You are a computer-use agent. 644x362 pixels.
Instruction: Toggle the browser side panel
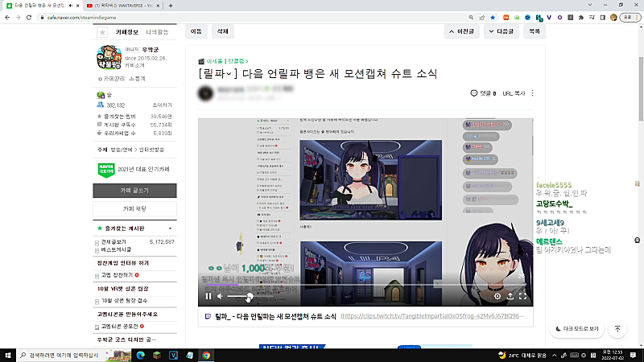point(602,17)
